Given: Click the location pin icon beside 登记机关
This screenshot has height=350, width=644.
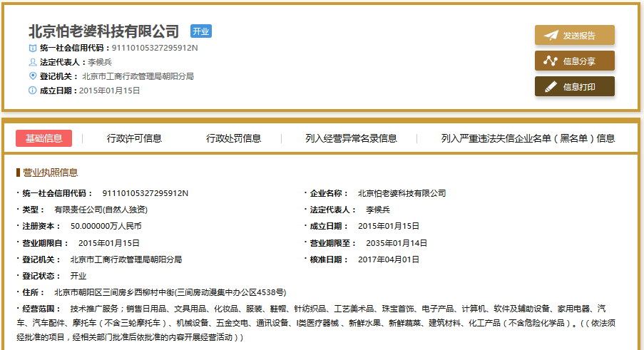Looking at the screenshot, I should [x=32, y=76].
